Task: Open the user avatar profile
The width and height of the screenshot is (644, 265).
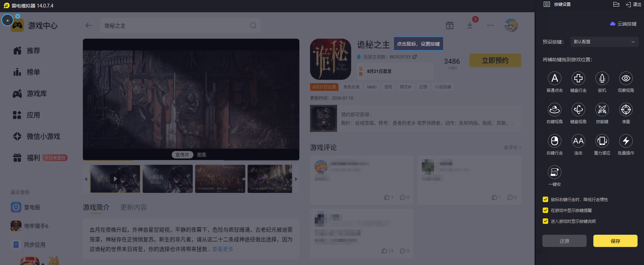Action: (x=511, y=26)
